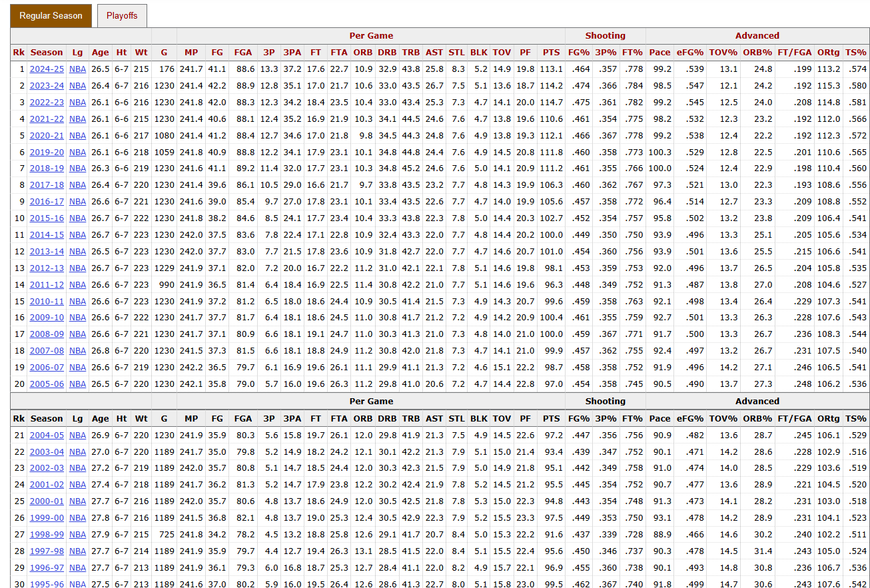Open the 2019-20 season link
This screenshot has width=870, height=588.
[47, 152]
